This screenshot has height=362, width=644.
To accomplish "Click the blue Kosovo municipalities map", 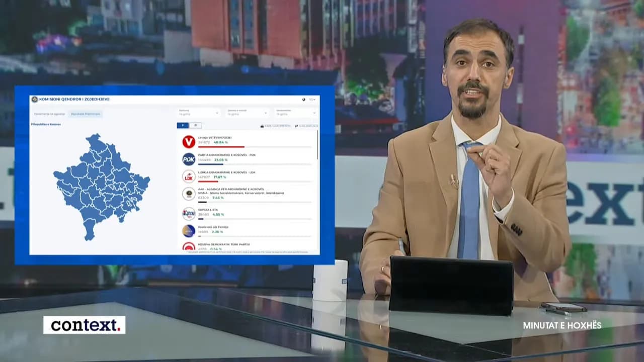I will [101, 186].
